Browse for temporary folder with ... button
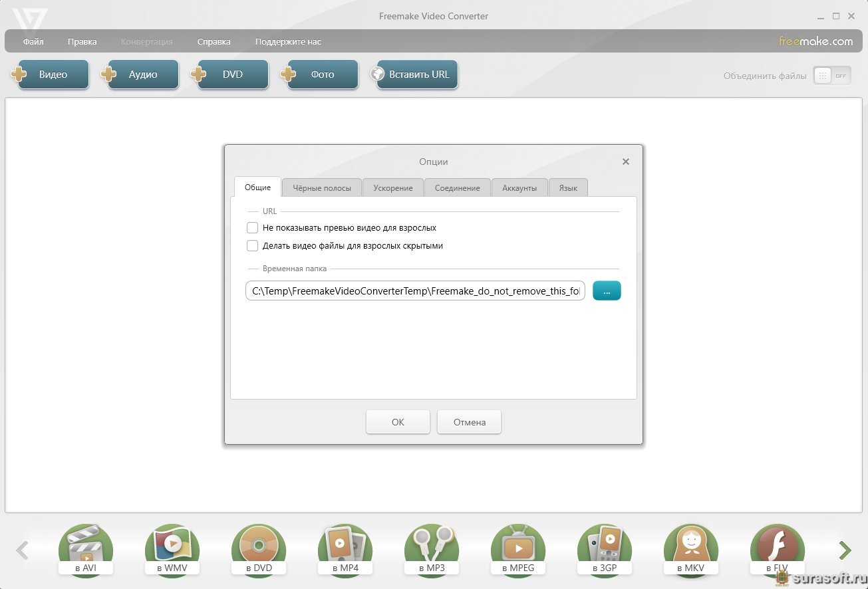This screenshot has width=868, height=589. 607,291
